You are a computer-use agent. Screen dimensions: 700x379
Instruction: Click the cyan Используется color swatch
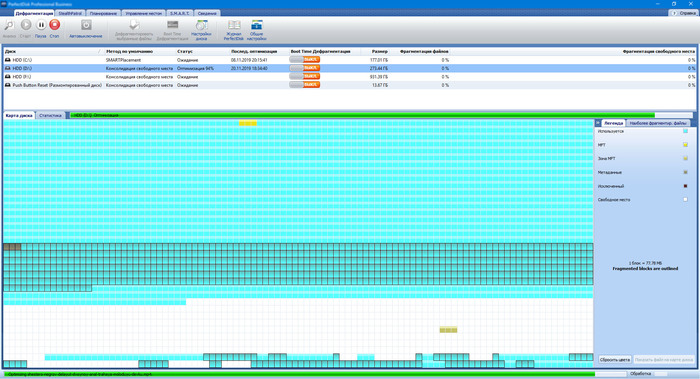tap(685, 131)
